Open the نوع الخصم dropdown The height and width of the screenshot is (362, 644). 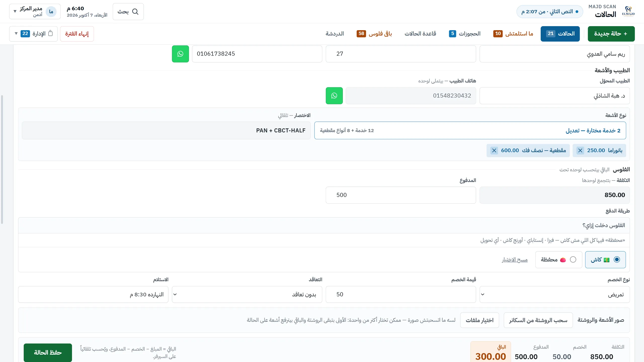pyautogui.click(x=554, y=294)
